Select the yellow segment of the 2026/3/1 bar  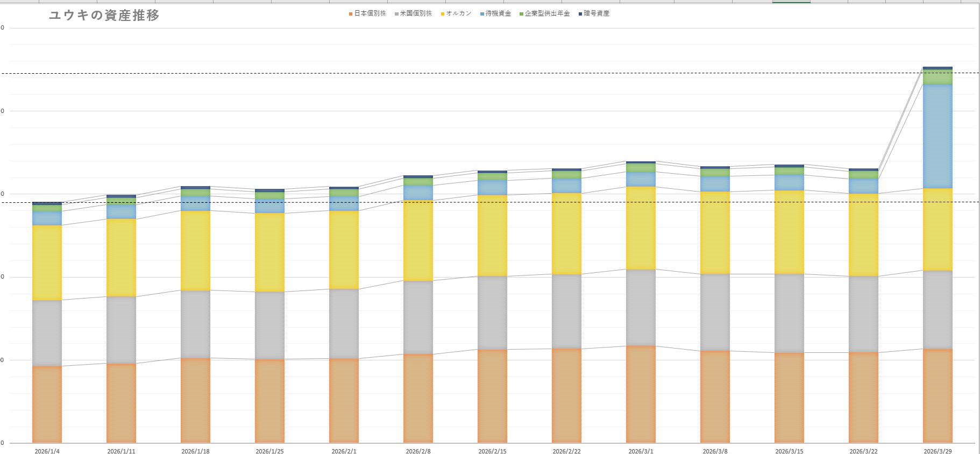tap(641, 228)
